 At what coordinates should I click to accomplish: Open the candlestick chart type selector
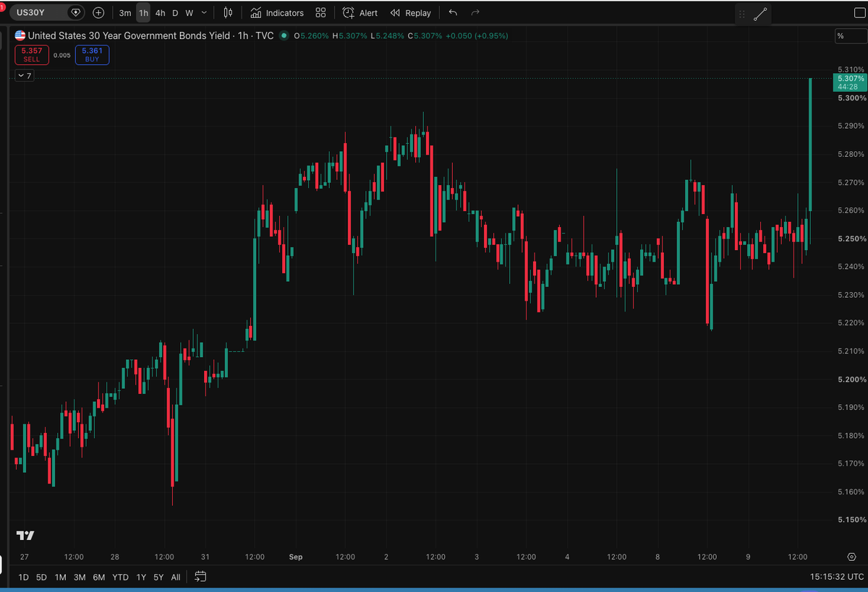(229, 12)
